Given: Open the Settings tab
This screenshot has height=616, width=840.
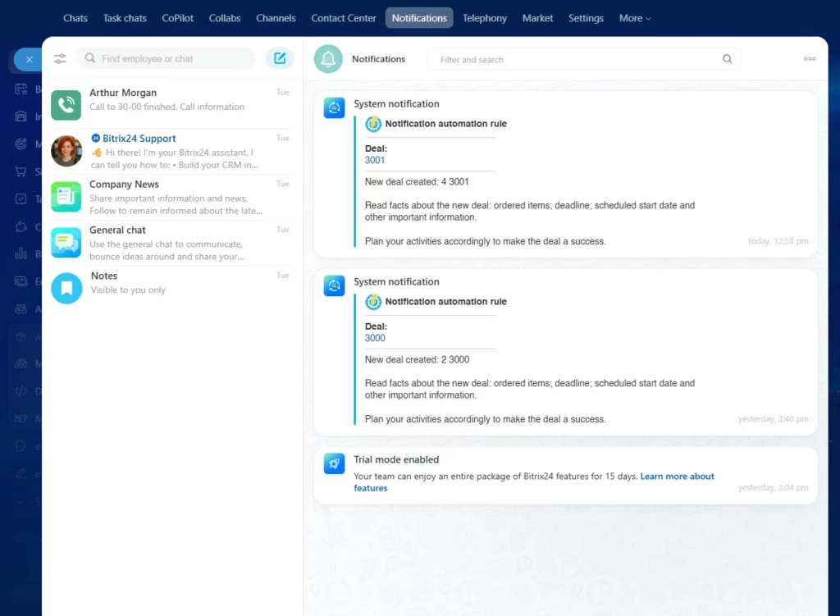Looking at the screenshot, I should (586, 18).
